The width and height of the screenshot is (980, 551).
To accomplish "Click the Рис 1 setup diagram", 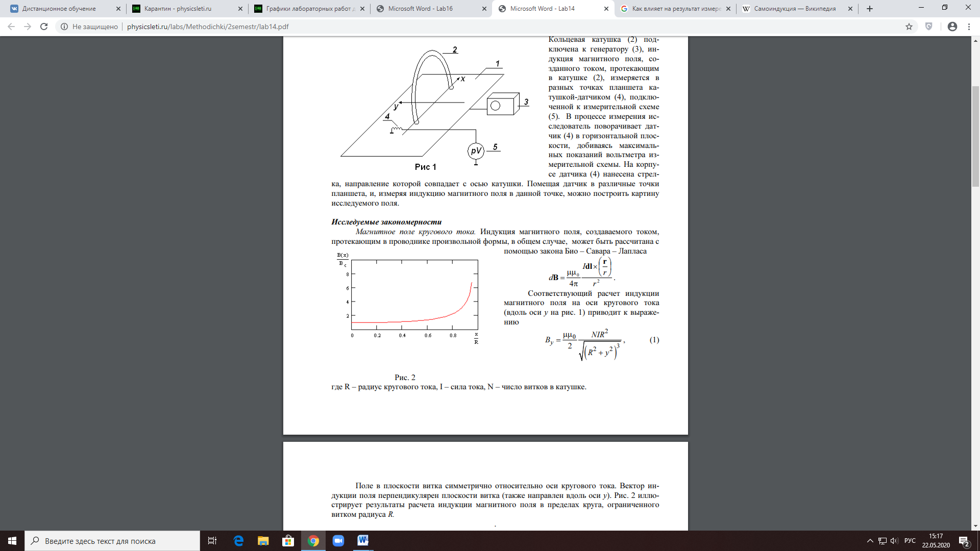I will click(435, 108).
